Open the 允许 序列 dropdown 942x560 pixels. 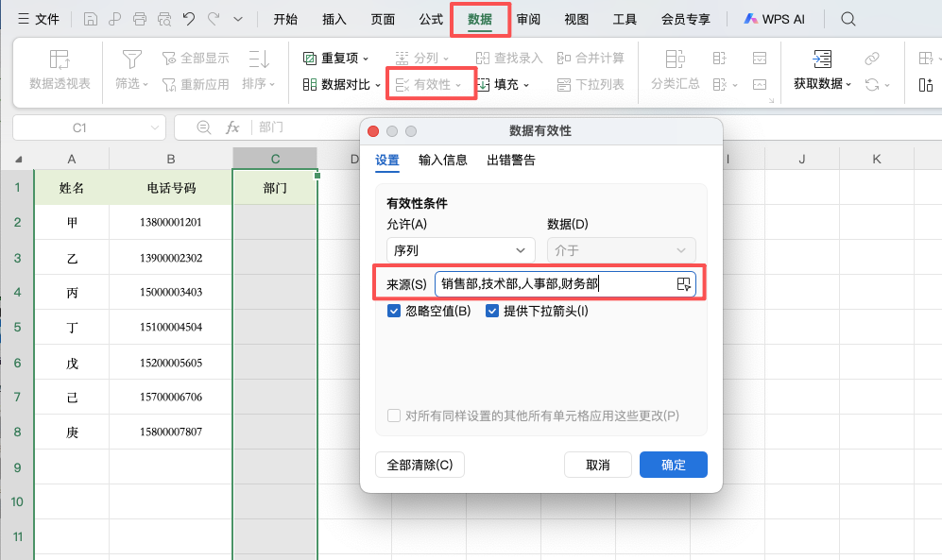click(x=461, y=250)
